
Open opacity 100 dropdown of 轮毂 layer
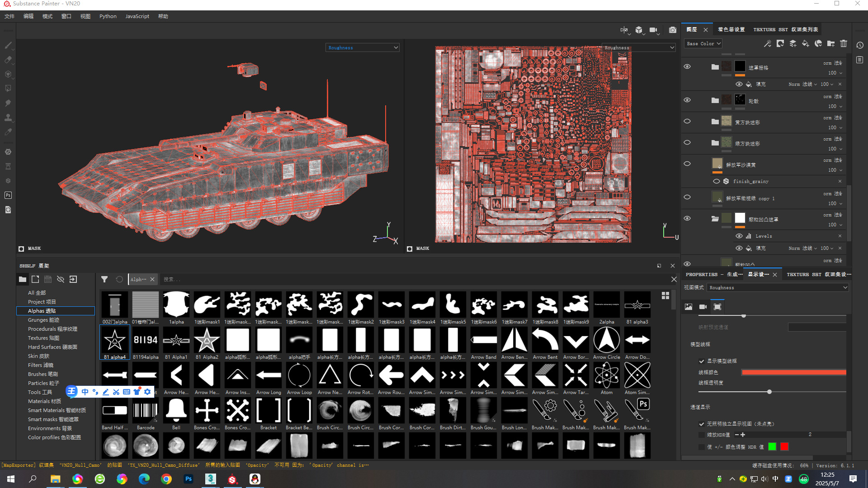(835, 106)
